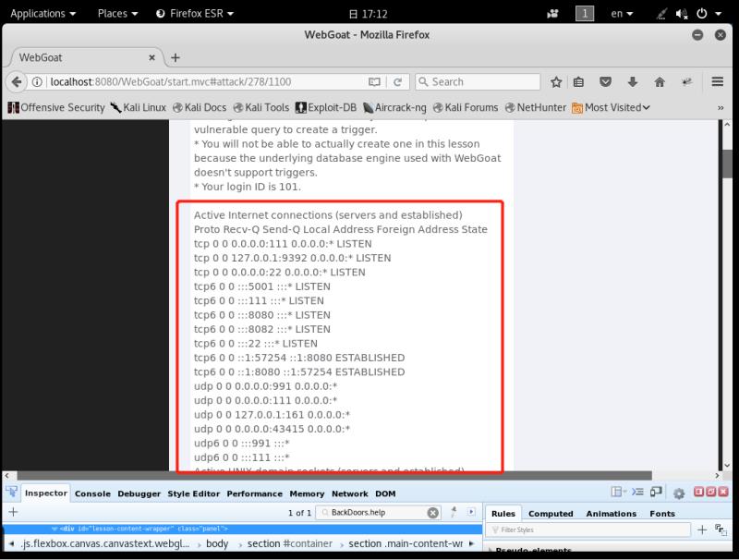Activate the element picker in devtools
This screenshot has width=739, height=560.
11,493
